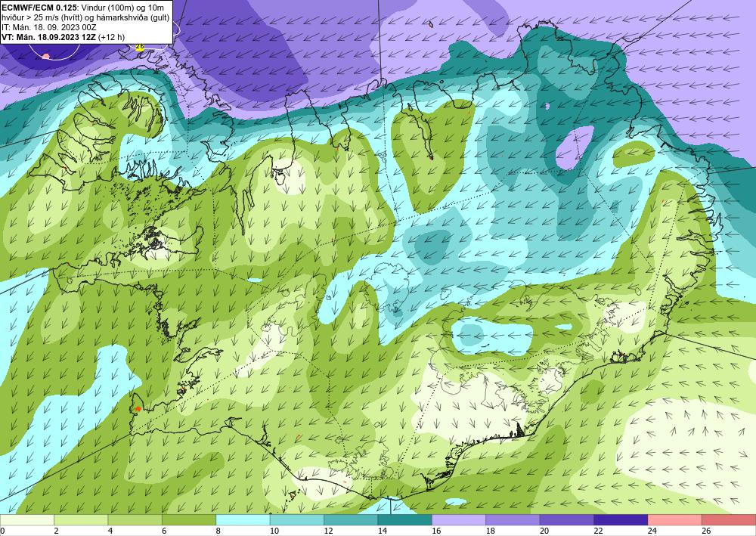Click the legend tick label "8"

[218, 531]
